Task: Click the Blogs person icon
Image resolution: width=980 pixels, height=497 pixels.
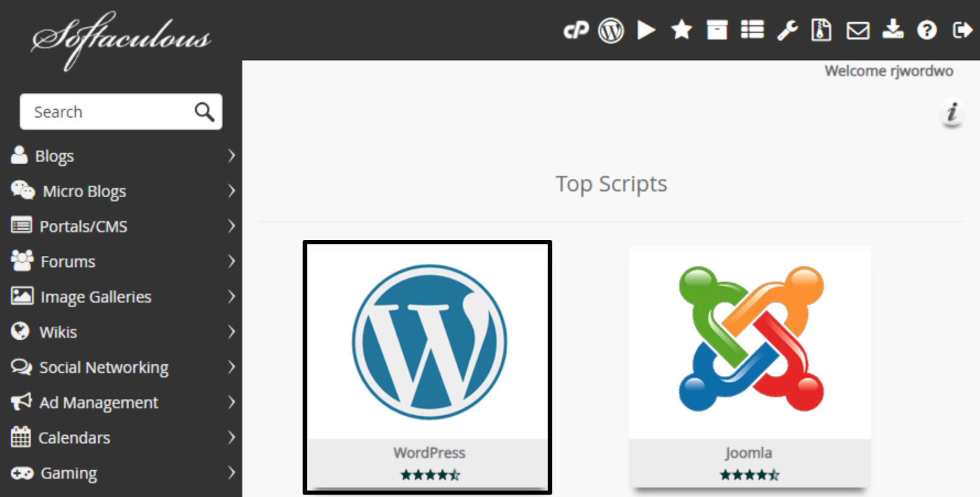Action: [20, 155]
